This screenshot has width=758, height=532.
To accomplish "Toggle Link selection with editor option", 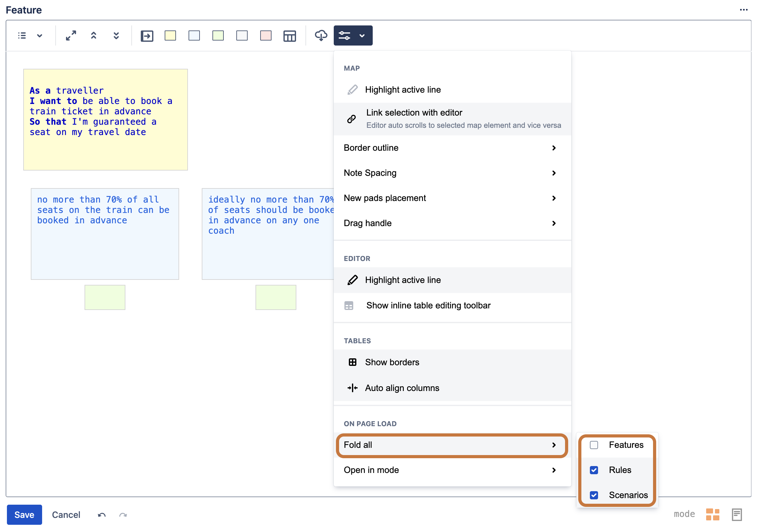I will pos(452,119).
